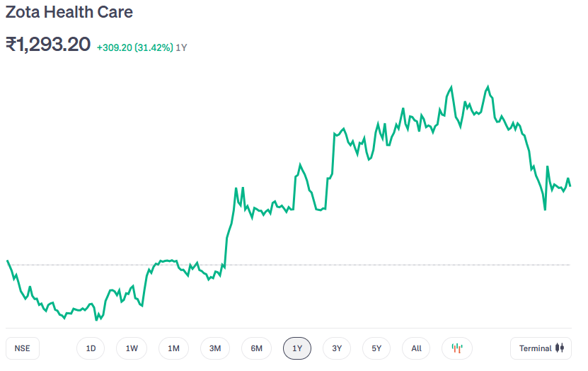Click the lowest dip of the price line

pyautogui.click(x=97, y=320)
